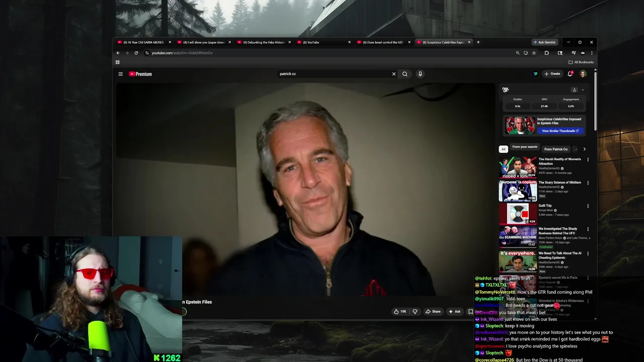Open the Suspicious Celebrities thumbnail preview
This screenshot has height=362, width=644.
tap(520, 126)
